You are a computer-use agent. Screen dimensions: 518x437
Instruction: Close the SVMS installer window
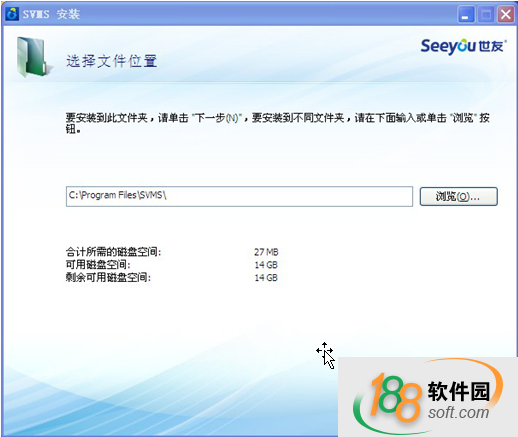tap(506, 15)
